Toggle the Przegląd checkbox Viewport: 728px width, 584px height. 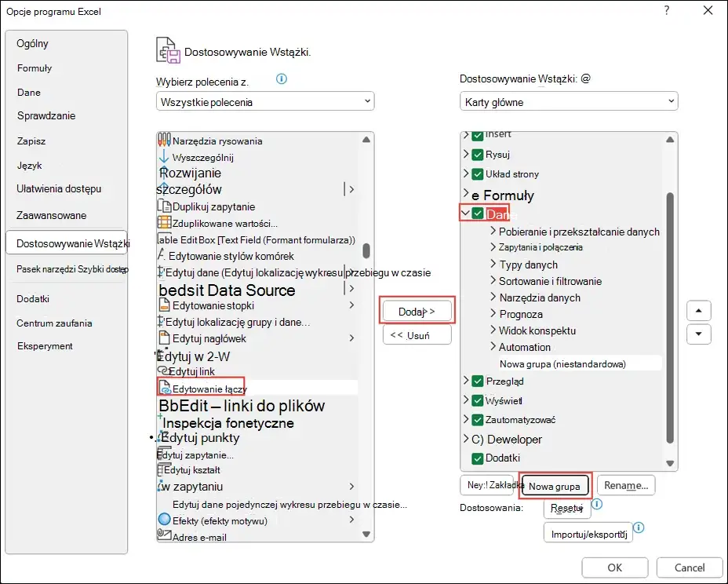coord(478,381)
